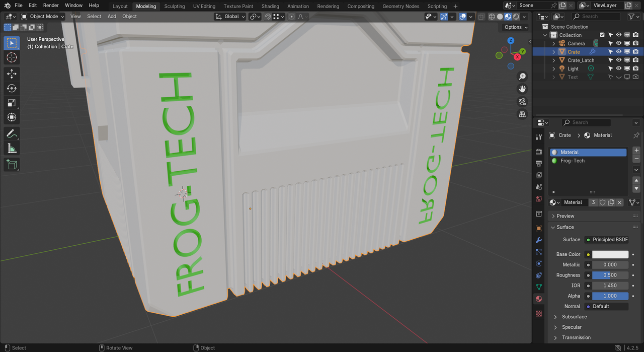The width and height of the screenshot is (644, 352).
Task: Open the Base Color swatch picker
Action: coord(610,254)
